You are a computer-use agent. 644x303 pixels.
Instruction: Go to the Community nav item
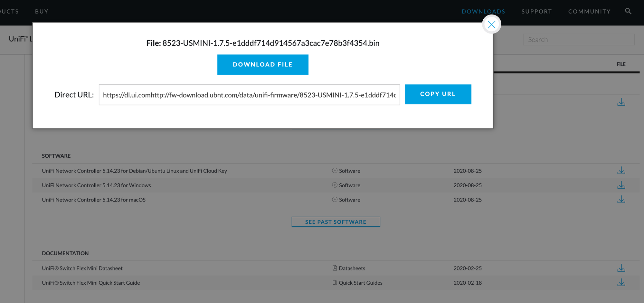click(x=589, y=12)
